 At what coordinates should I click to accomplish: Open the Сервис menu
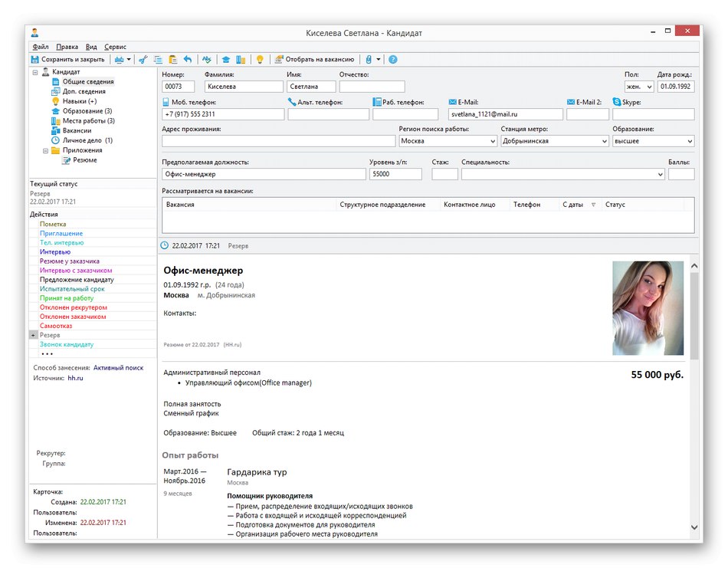[115, 47]
